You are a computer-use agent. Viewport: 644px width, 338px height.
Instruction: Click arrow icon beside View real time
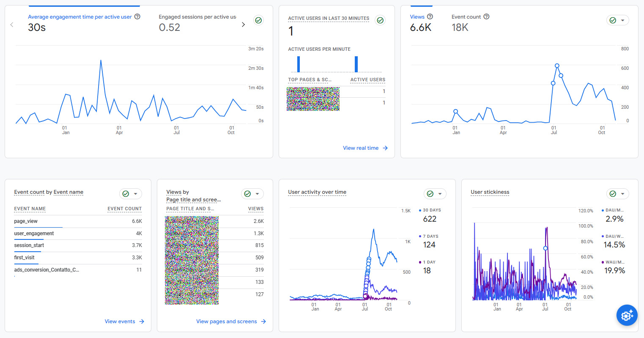[x=385, y=148]
